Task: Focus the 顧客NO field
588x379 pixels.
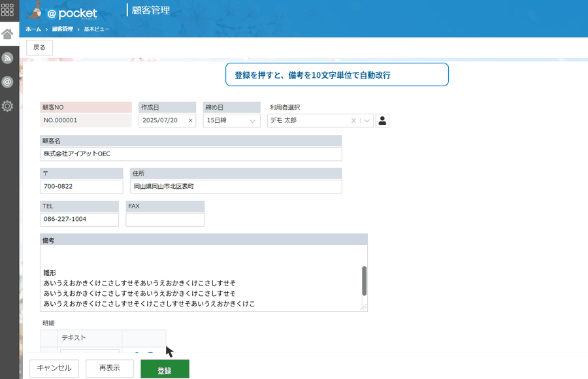Action: (x=86, y=120)
